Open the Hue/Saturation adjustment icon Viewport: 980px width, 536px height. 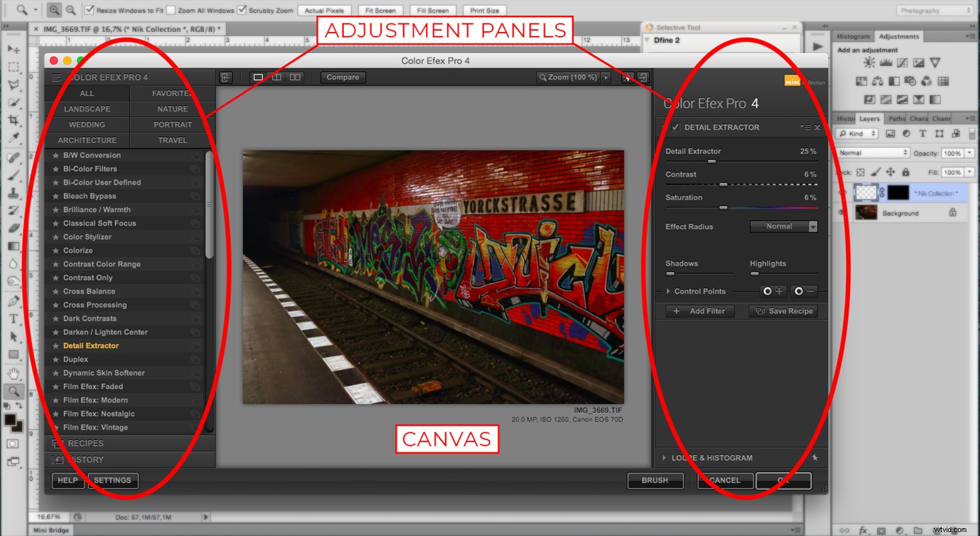point(861,81)
